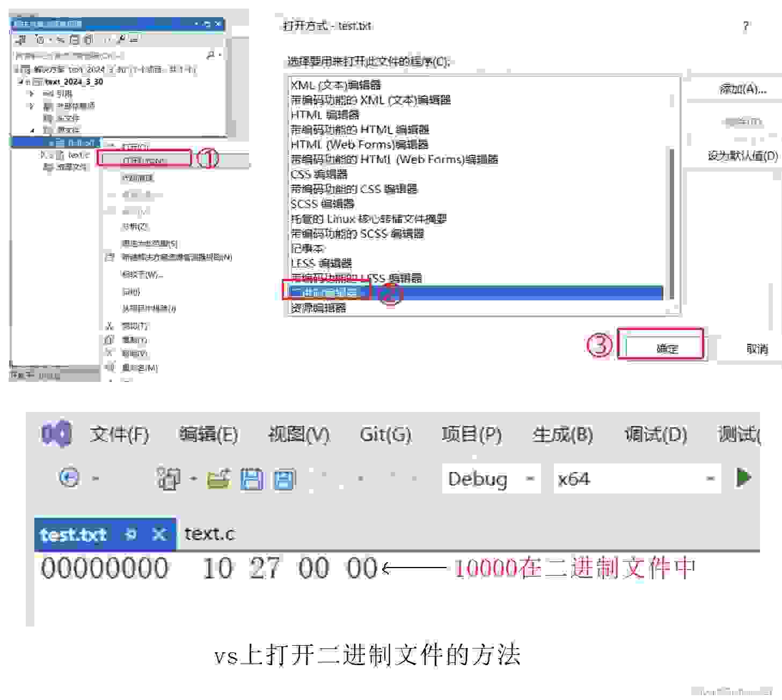782x700 pixels.
Task: Select the 资源文件 folder in tree
Action: [x=71, y=167]
